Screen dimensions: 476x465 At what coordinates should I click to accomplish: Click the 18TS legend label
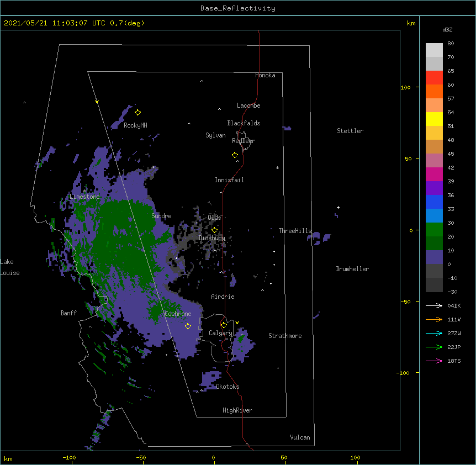coord(454,361)
